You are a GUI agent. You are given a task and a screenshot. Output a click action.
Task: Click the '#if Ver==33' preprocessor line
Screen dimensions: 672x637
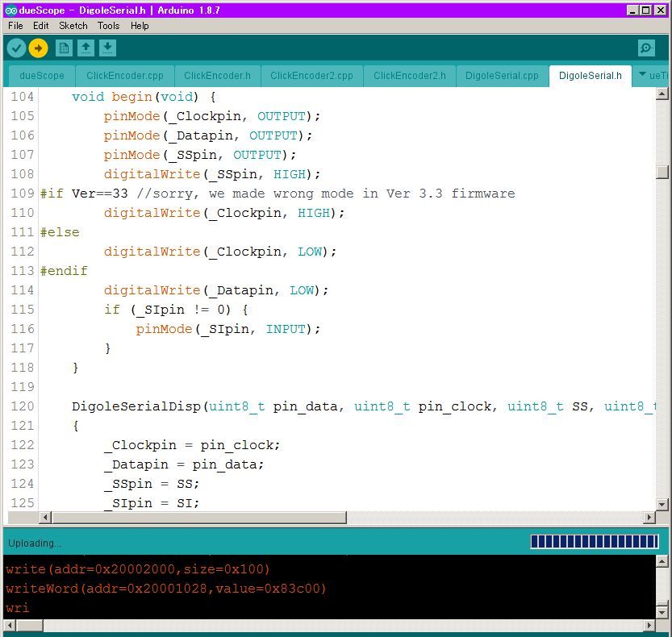278,194
